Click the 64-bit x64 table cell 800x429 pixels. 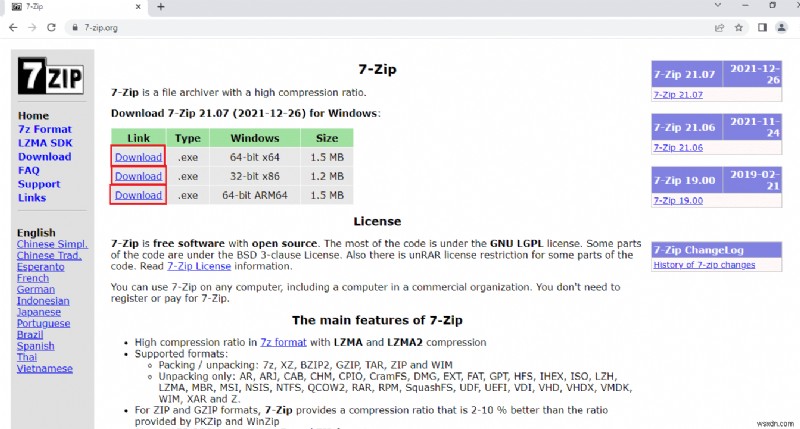tap(255, 157)
